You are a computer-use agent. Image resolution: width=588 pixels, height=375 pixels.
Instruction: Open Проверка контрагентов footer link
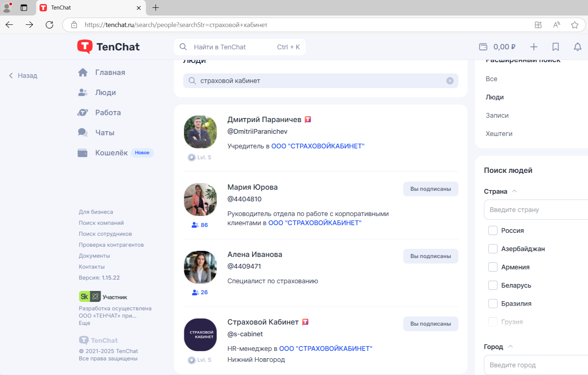111,245
